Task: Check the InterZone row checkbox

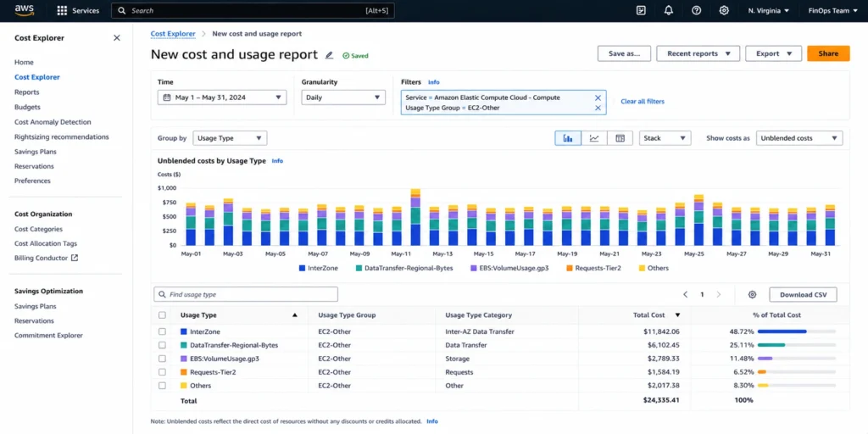Action: coord(162,331)
